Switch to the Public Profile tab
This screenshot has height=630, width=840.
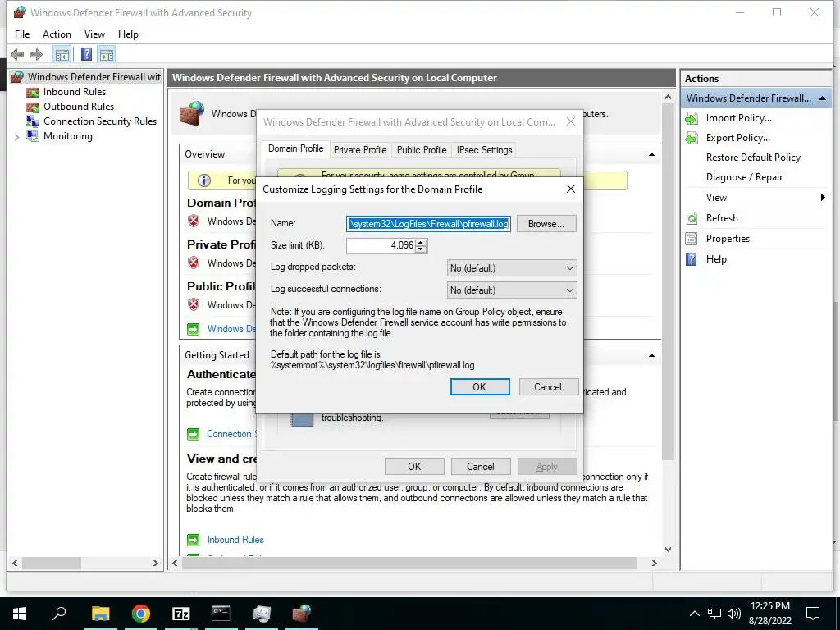[x=422, y=150]
